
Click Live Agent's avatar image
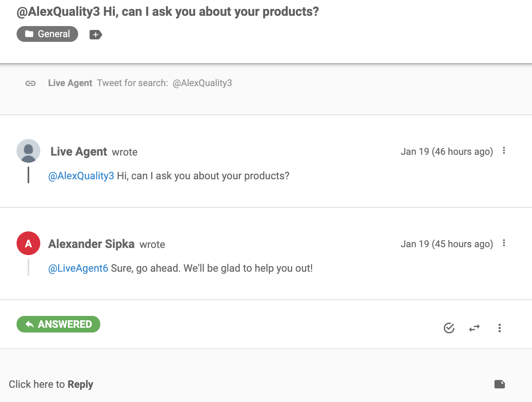28,151
